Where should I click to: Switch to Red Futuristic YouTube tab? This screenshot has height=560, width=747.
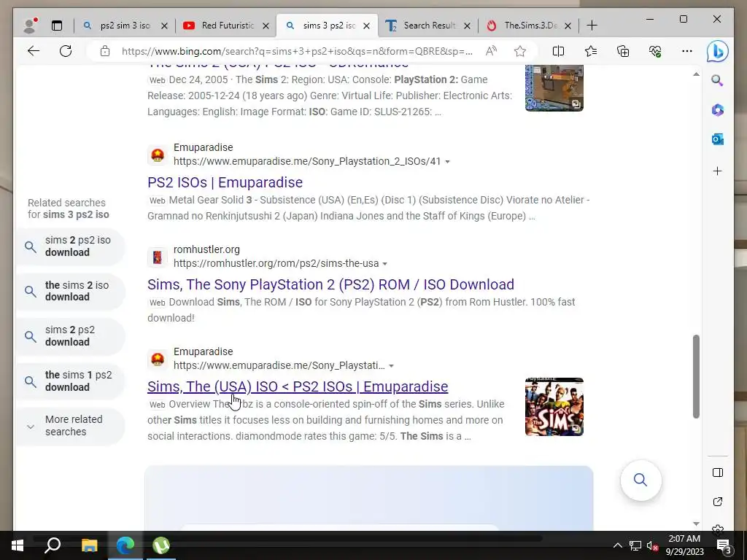tap(228, 26)
